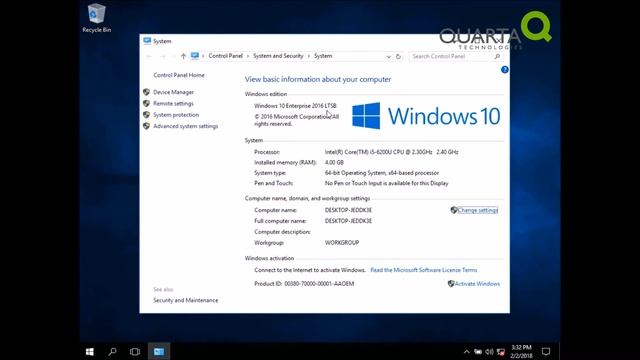This screenshot has width=640, height=360.
Task: Click the shield icon next to Activate Windows
Action: tap(451, 284)
